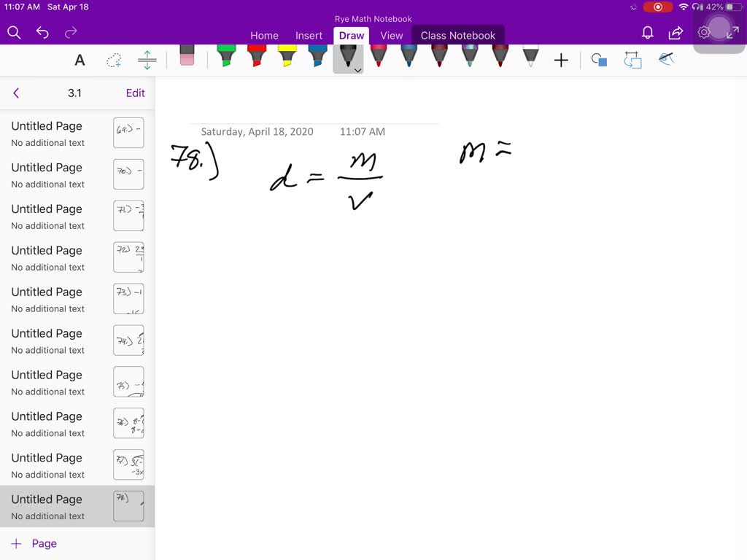This screenshot has height=560, width=747.
Task: Switch to the Insert tab
Action: pyautogui.click(x=309, y=35)
